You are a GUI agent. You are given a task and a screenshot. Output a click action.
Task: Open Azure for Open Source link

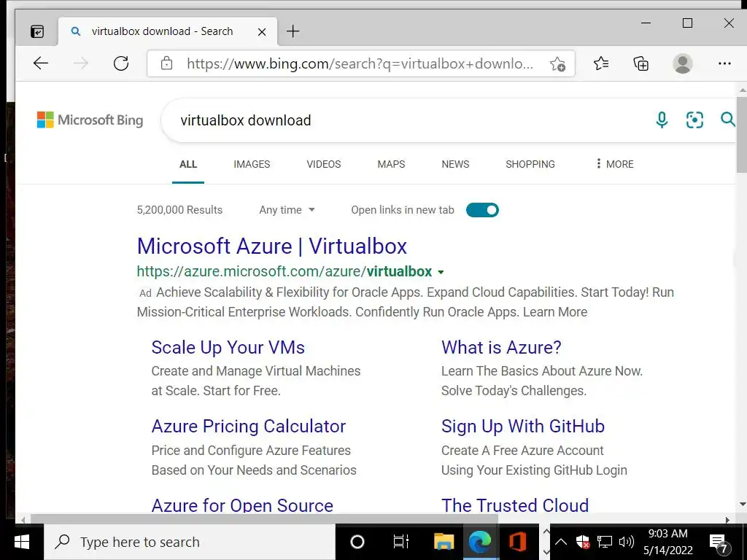(242, 505)
